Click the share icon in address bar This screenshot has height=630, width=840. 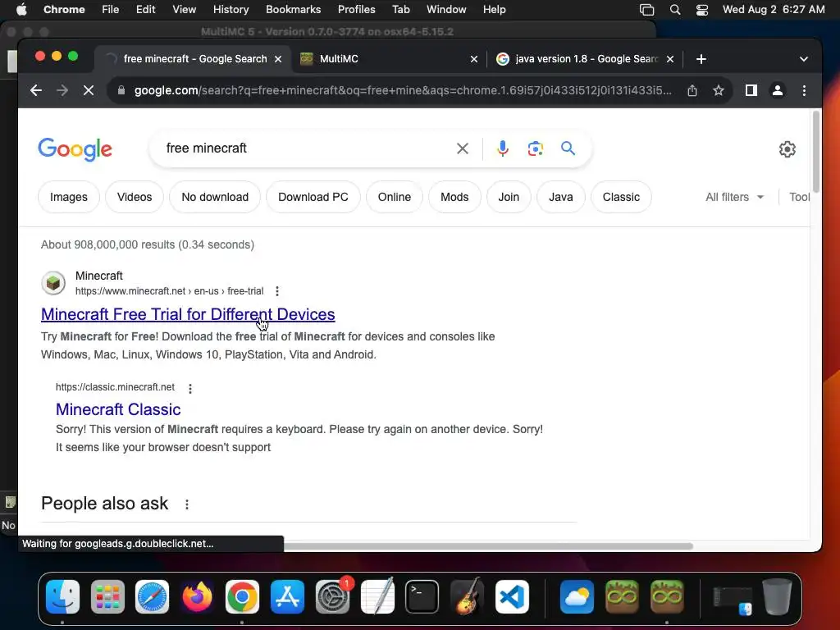pyautogui.click(x=692, y=90)
